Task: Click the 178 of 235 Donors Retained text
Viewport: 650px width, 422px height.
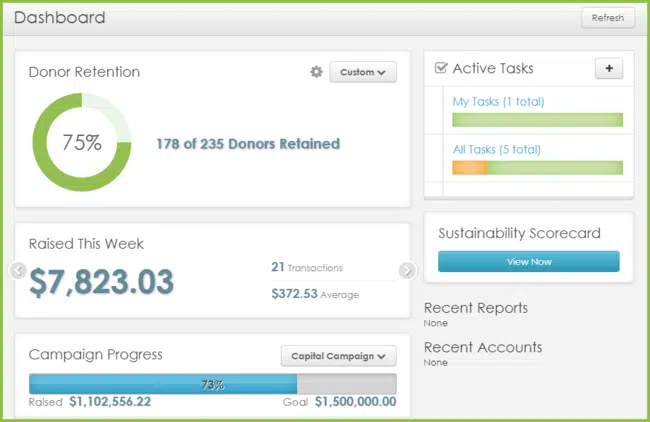Action: [x=247, y=143]
